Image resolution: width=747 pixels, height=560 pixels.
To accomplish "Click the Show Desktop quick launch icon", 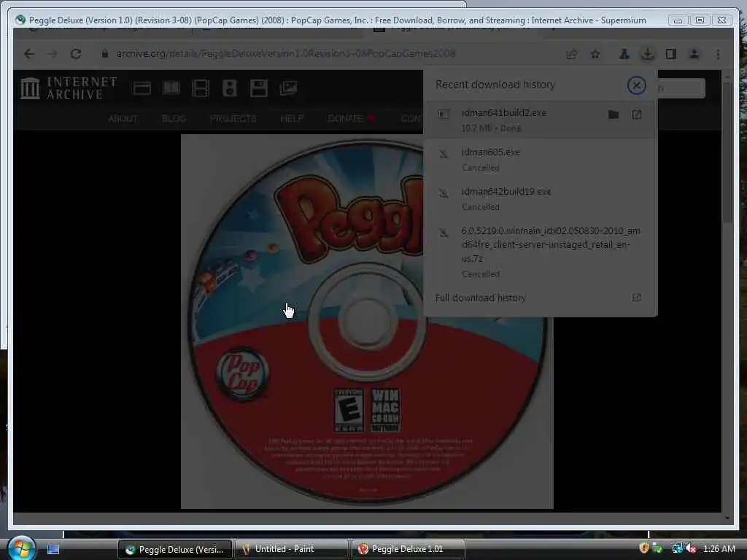I will 53,549.
